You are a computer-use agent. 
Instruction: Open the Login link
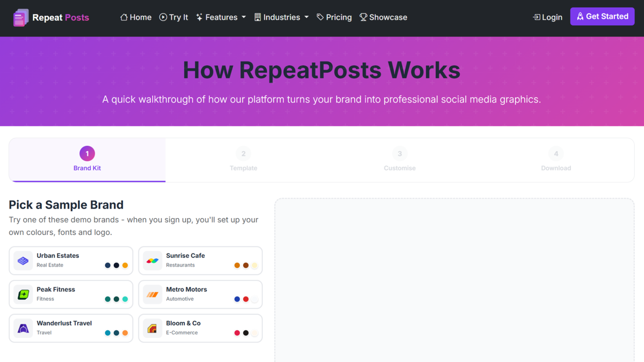point(547,17)
